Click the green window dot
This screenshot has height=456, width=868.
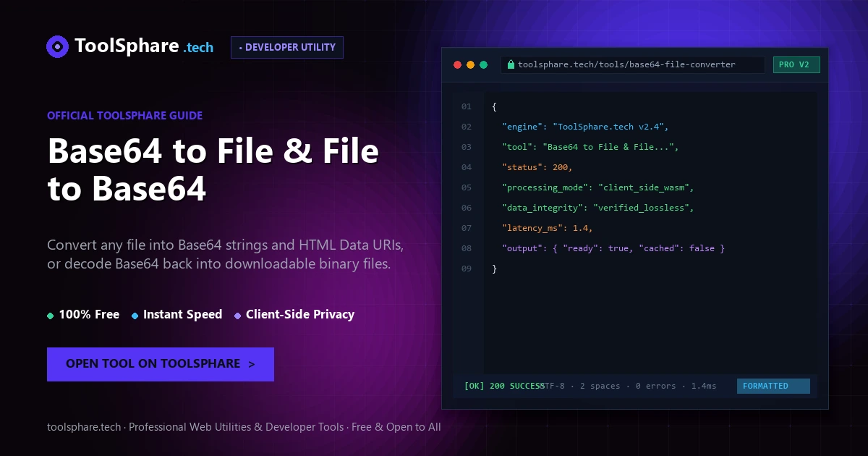[x=484, y=64]
